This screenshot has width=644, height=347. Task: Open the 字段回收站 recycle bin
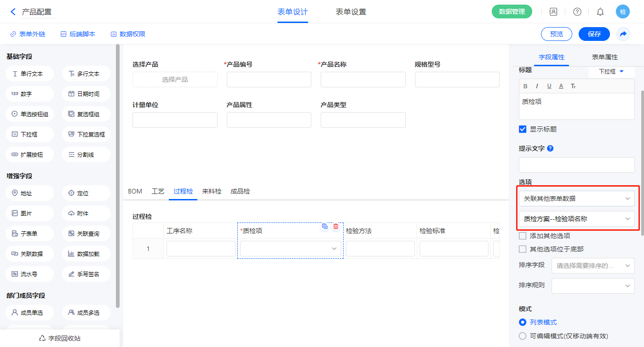(60, 338)
